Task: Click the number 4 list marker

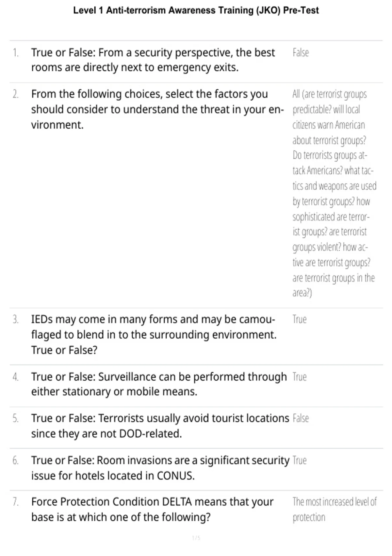Action: pyautogui.click(x=16, y=377)
